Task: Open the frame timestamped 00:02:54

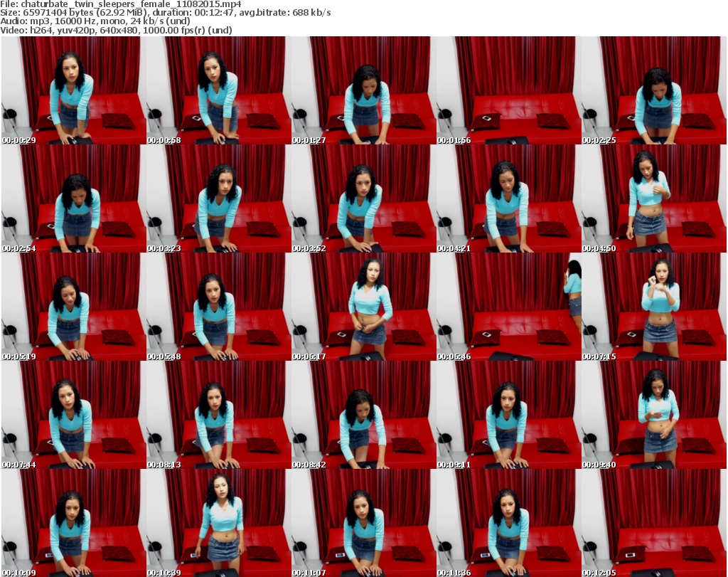Action: (x=74, y=198)
